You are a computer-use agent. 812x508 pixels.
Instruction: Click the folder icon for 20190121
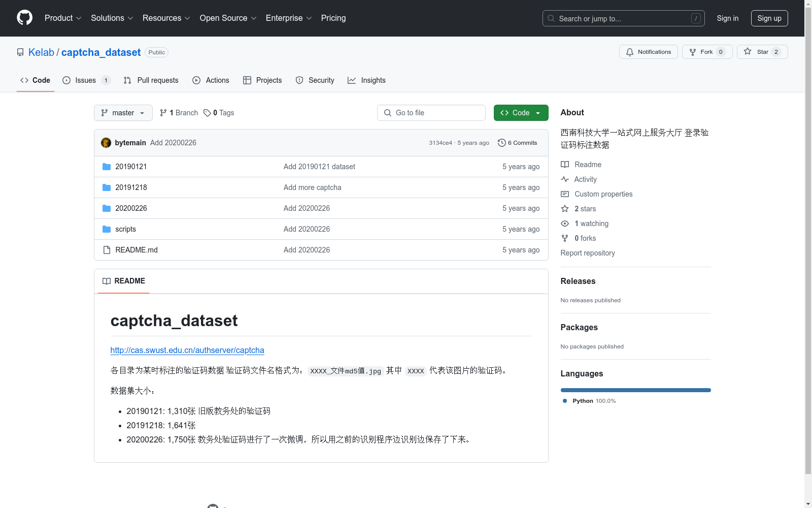[107, 167]
